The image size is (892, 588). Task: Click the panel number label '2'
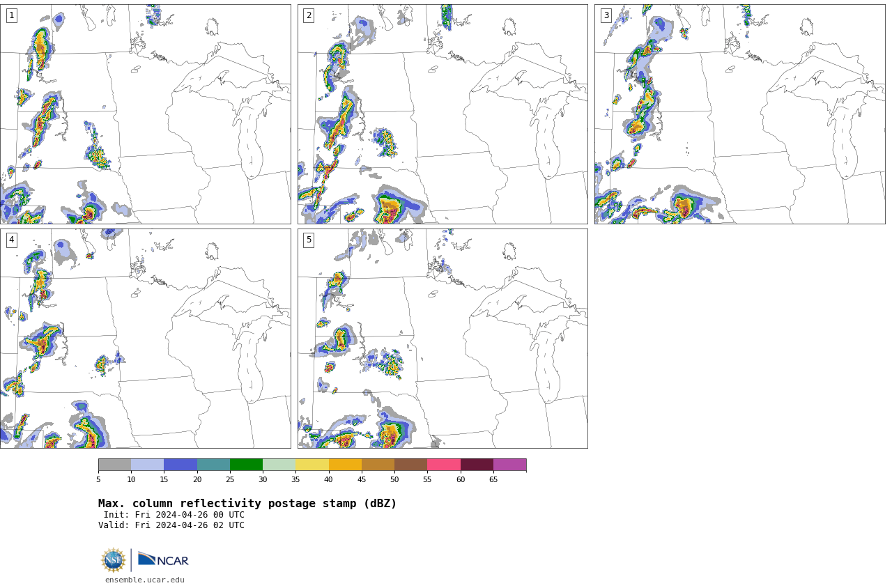click(x=309, y=15)
